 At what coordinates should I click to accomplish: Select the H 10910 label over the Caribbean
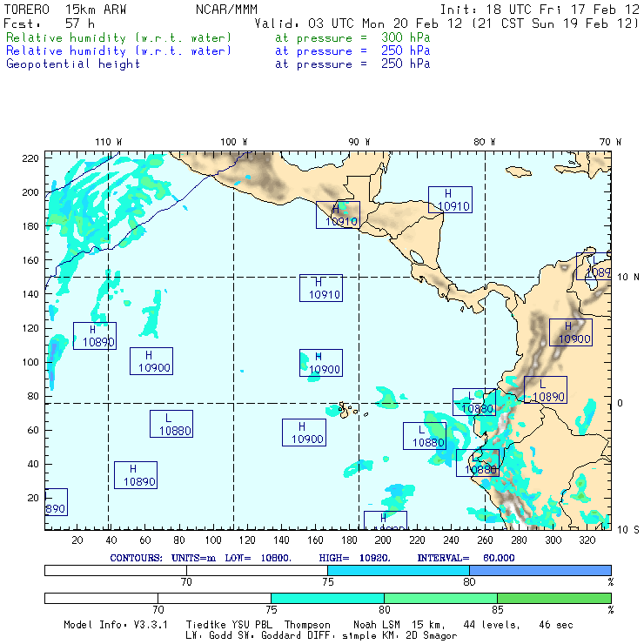pyautogui.click(x=450, y=200)
